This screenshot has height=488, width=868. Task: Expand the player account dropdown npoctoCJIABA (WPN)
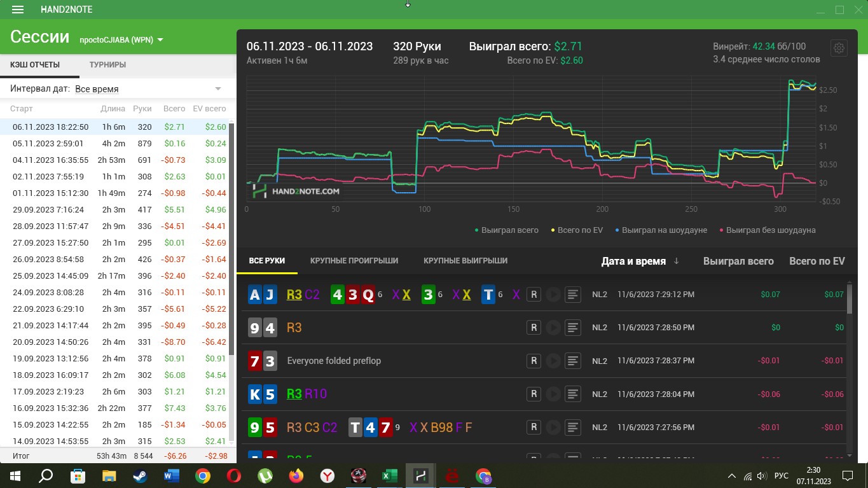pos(121,39)
